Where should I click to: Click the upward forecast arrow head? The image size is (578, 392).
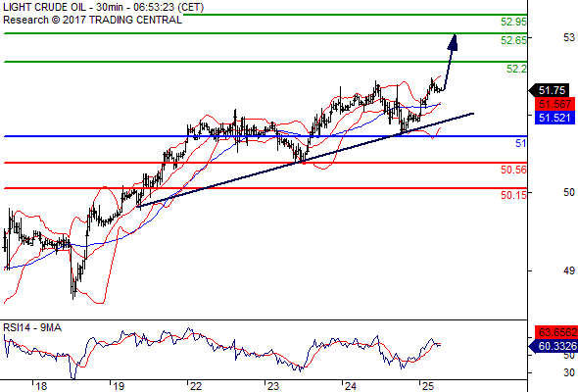(453, 42)
